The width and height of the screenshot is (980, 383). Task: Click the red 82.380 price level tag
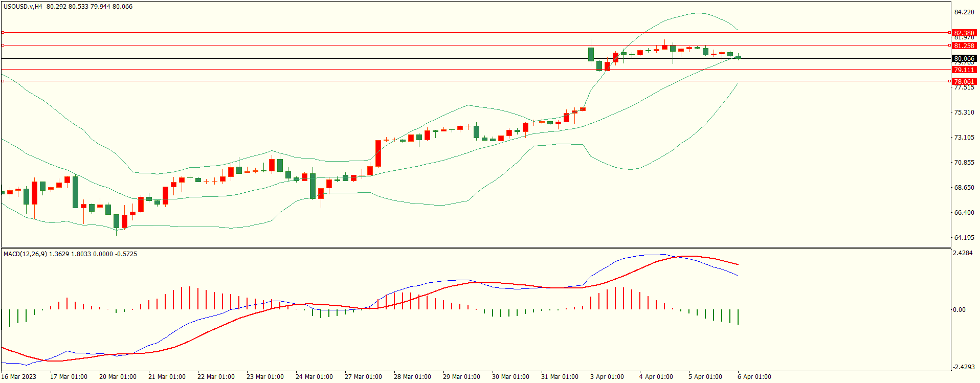[x=964, y=33]
